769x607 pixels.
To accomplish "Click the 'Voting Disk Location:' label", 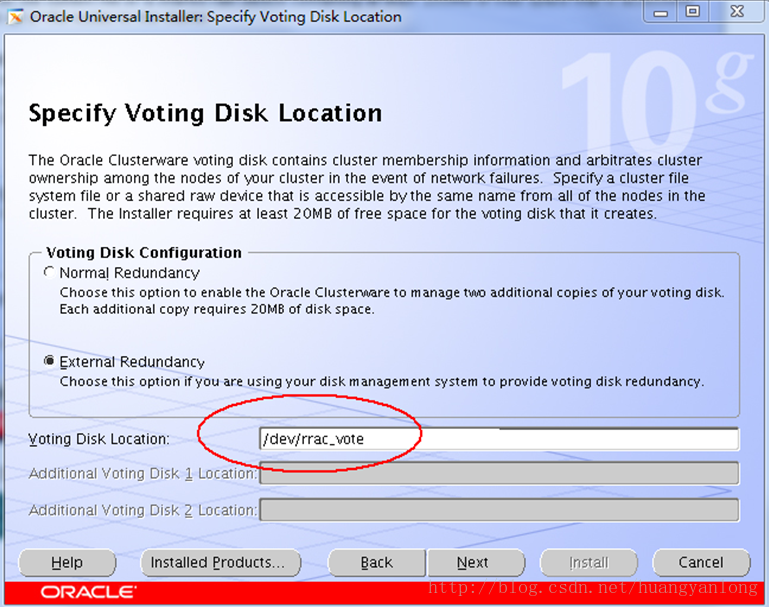I will point(99,439).
